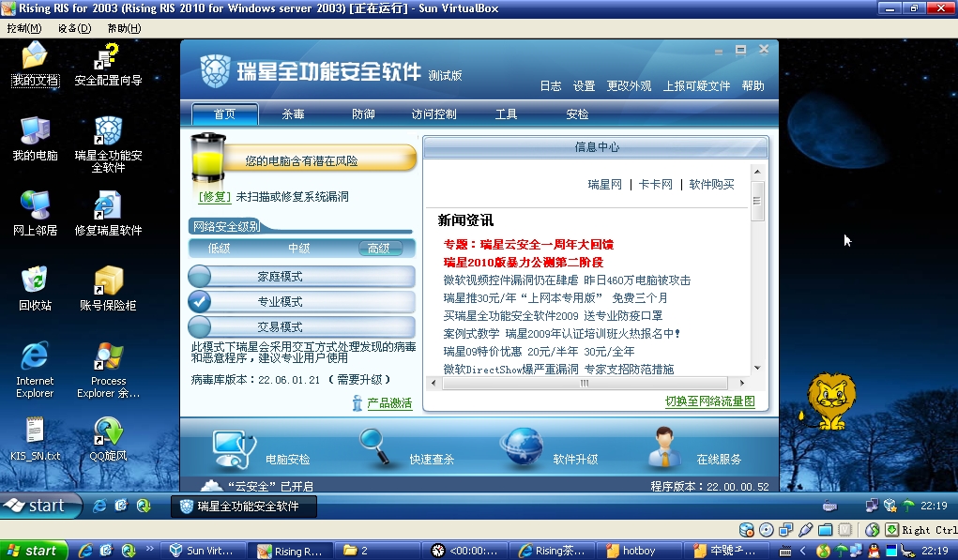Click info center scroll up arrow
The image size is (958, 560).
[757, 172]
